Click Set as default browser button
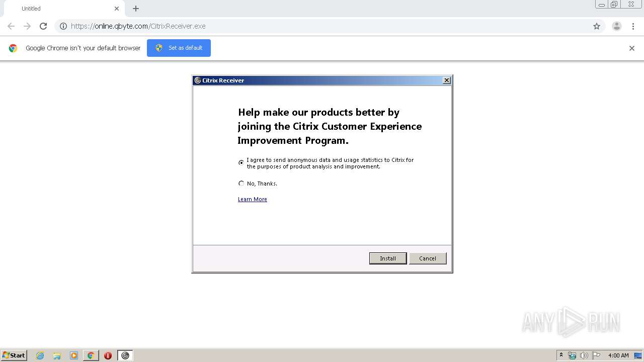This screenshot has width=644, height=362. [179, 48]
